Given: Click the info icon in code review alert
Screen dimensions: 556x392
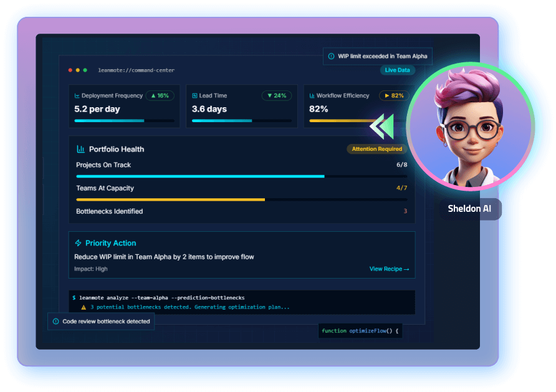Looking at the screenshot, I should tap(56, 322).
